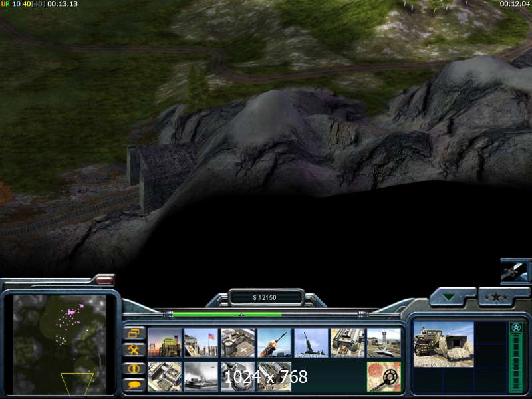Build an Airfield with control tower
This screenshot has width=532, height=399.
pos(384,342)
